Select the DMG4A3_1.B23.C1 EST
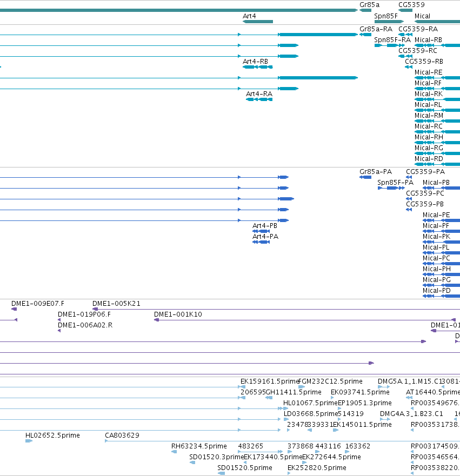 [x=385, y=419]
